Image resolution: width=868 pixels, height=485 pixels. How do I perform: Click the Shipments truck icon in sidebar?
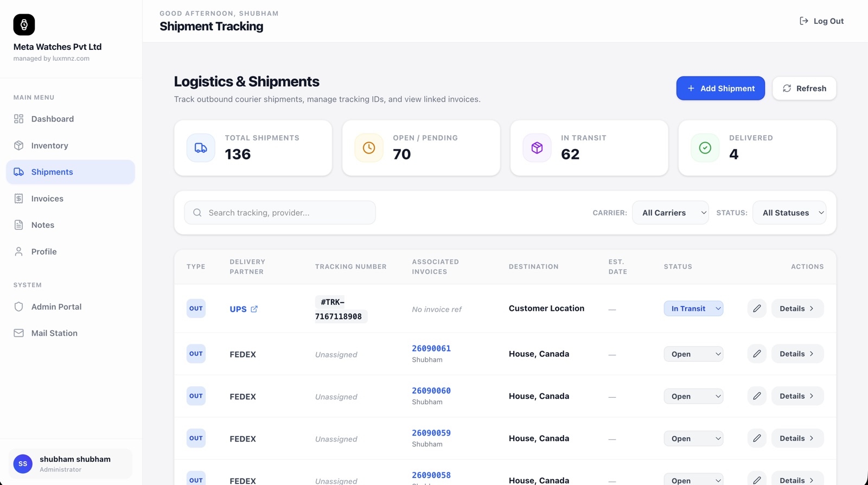pyautogui.click(x=18, y=172)
